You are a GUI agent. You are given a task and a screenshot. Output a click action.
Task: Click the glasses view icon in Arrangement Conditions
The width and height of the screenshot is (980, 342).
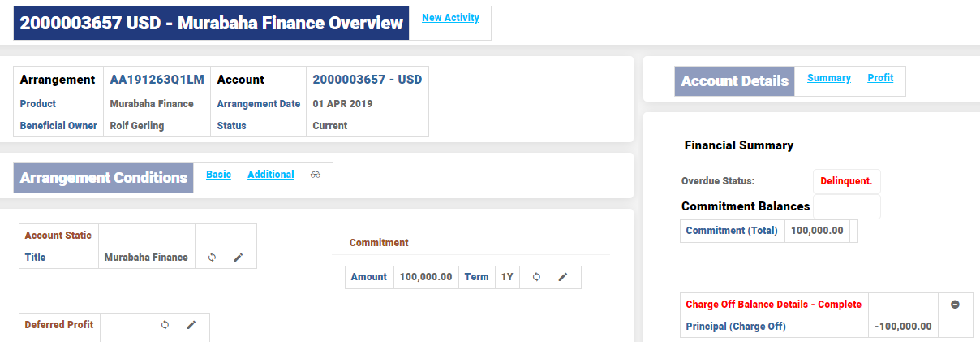[316, 175]
